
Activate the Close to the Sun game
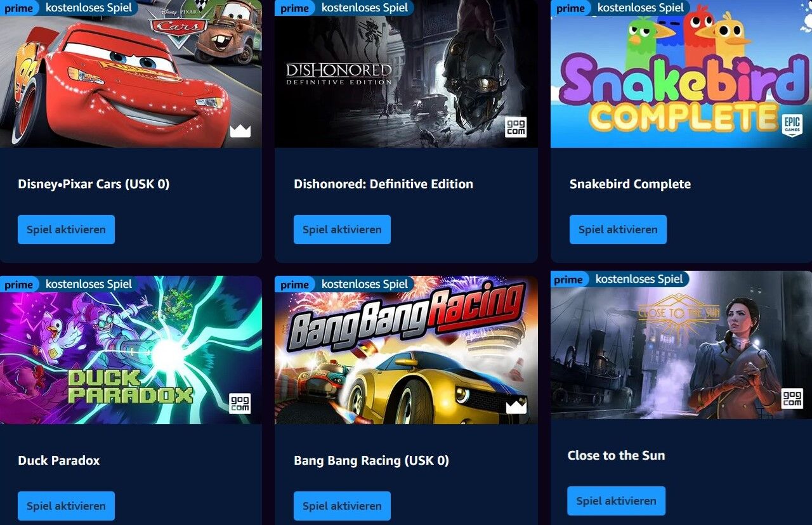(616, 501)
